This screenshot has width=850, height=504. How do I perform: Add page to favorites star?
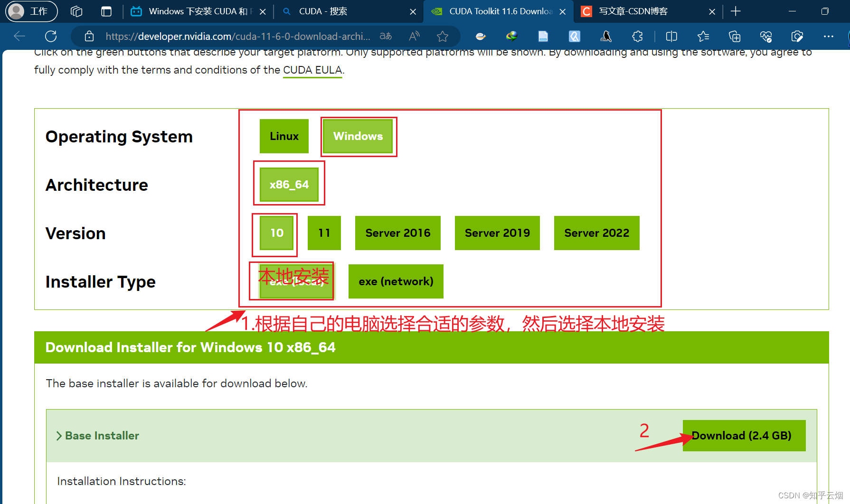[x=443, y=36]
